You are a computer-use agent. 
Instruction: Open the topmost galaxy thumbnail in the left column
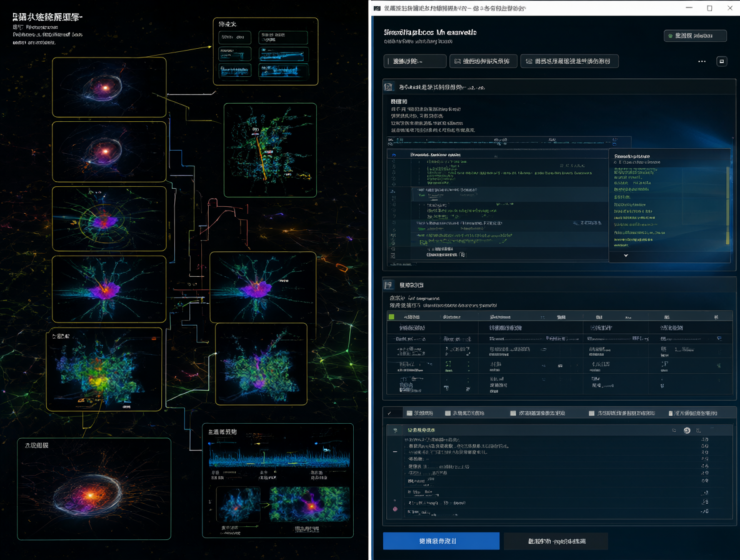pos(109,87)
